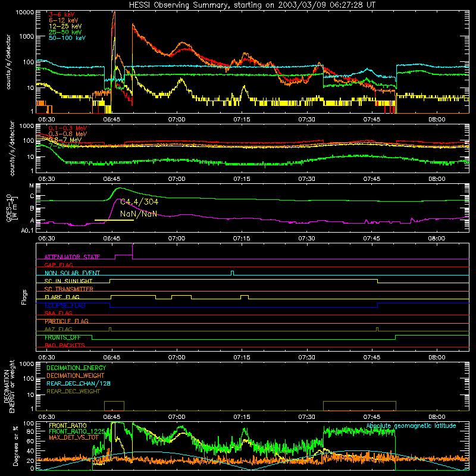The width and height of the screenshot is (476, 476).
Task: Select the blue ECLIPSE_FLAG label
Action: pos(65,305)
